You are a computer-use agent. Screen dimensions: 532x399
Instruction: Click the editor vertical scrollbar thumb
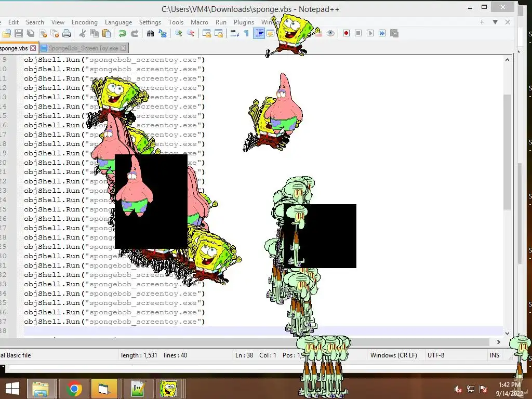(x=507, y=152)
